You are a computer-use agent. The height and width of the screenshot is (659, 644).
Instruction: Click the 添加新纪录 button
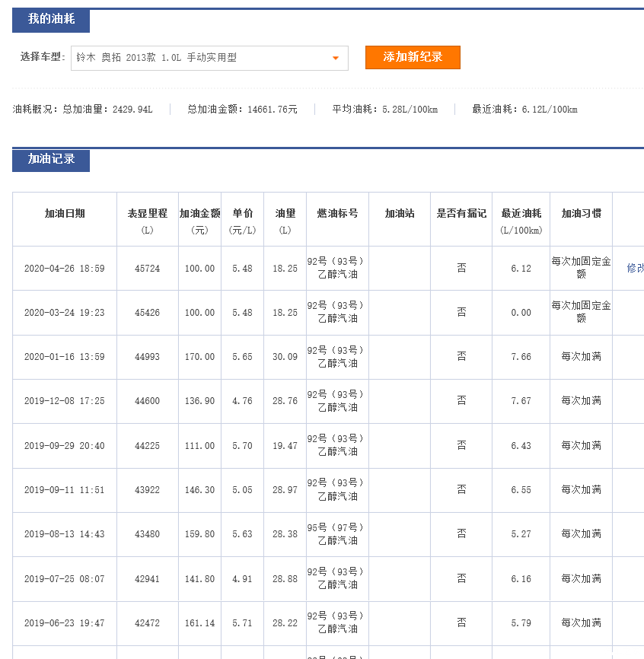413,57
